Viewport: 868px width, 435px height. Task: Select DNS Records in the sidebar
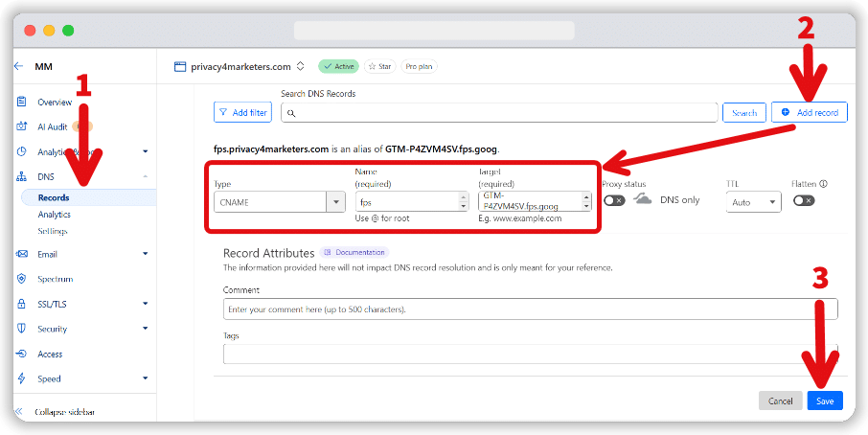click(x=54, y=197)
